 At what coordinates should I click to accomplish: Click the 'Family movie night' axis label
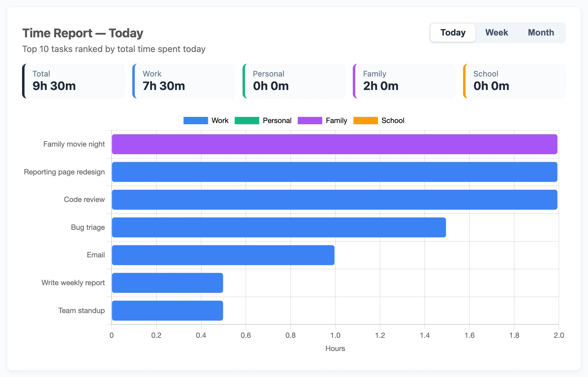74,144
